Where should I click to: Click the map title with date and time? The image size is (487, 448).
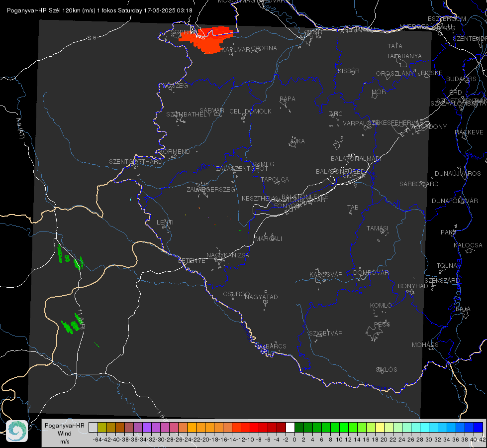click(x=99, y=10)
